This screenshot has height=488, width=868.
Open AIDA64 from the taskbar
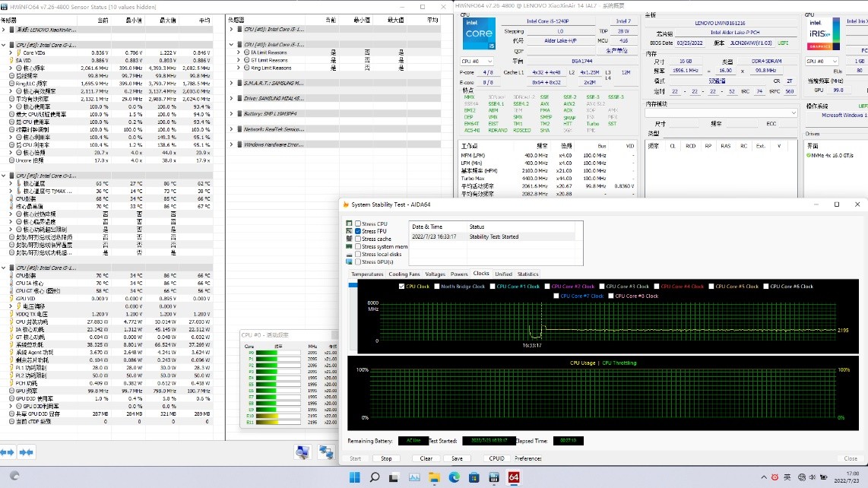tap(514, 477)
